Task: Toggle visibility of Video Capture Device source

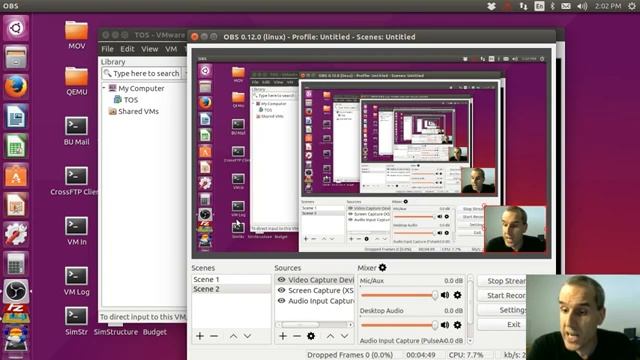Action: point(281,280)
